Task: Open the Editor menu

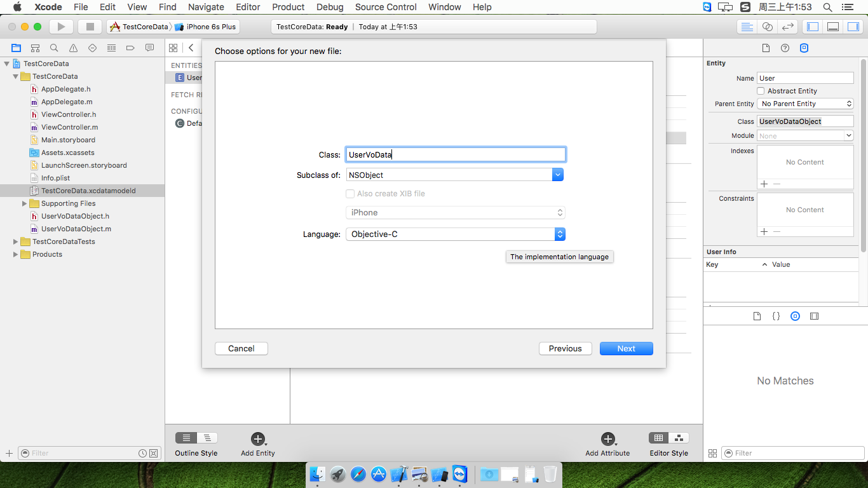Action: [x=248, y=7]
